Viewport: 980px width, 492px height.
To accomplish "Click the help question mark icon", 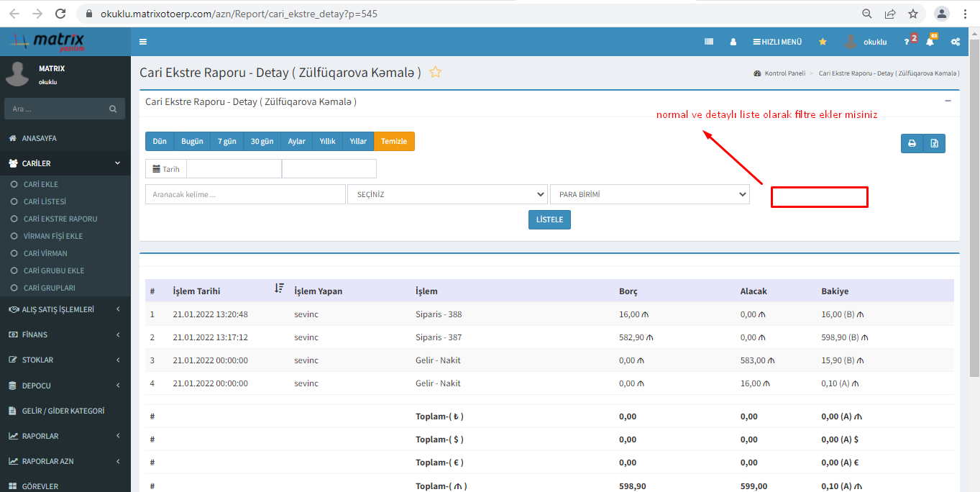I will 907,42.
